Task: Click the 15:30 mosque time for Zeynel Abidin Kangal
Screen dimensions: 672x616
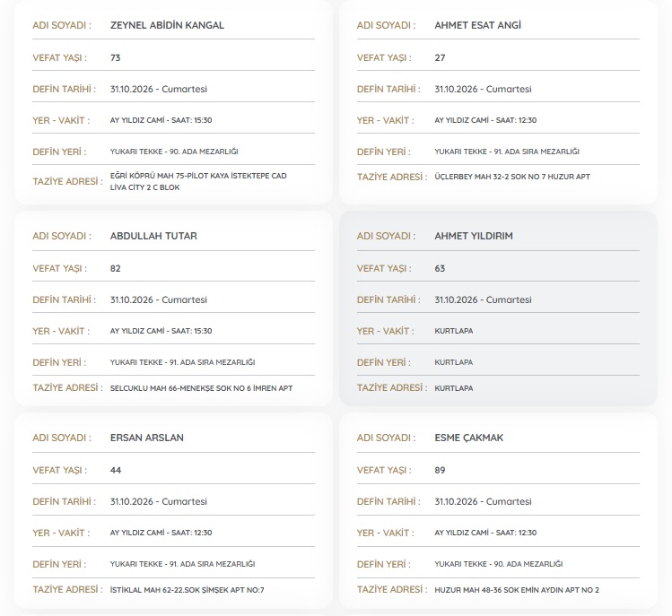Action: 161,120
